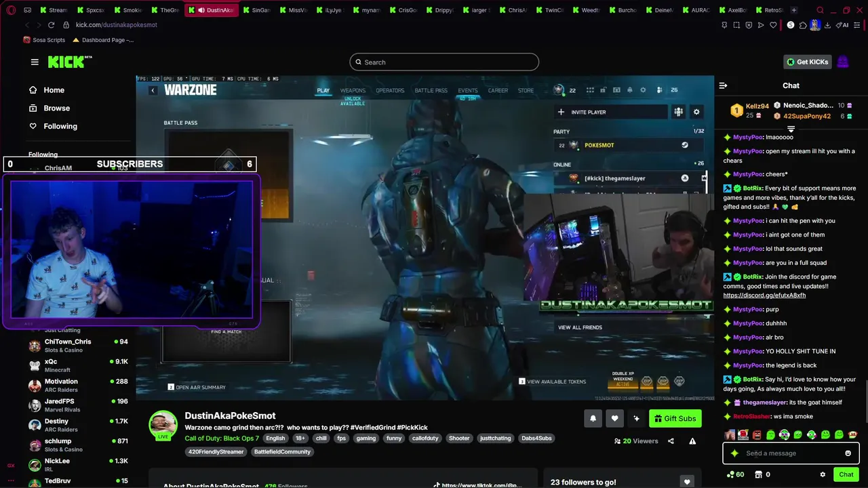Open the Opera easy setup sliders icon

pyautogui.click(x=858, y=25)
